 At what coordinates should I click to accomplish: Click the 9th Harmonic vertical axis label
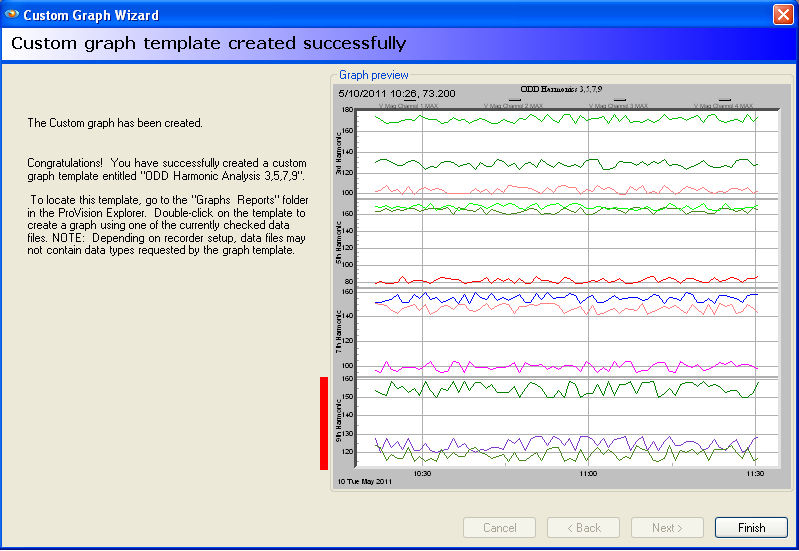click(338, 421)
